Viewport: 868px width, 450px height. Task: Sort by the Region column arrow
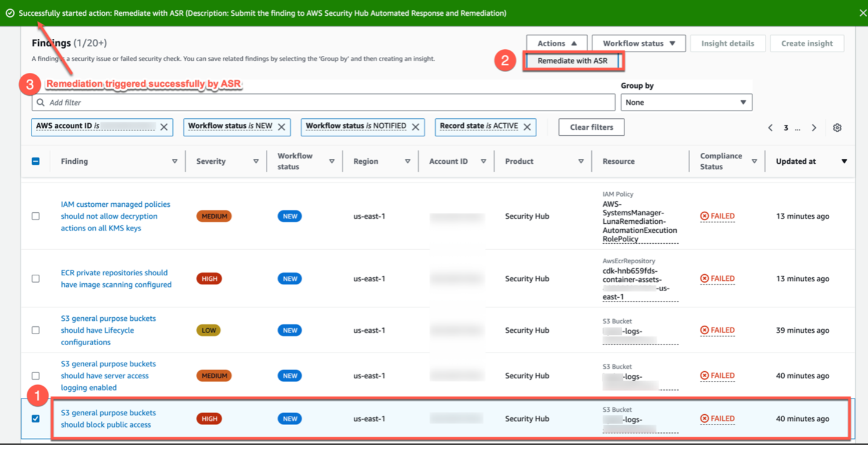coord(408,161)
